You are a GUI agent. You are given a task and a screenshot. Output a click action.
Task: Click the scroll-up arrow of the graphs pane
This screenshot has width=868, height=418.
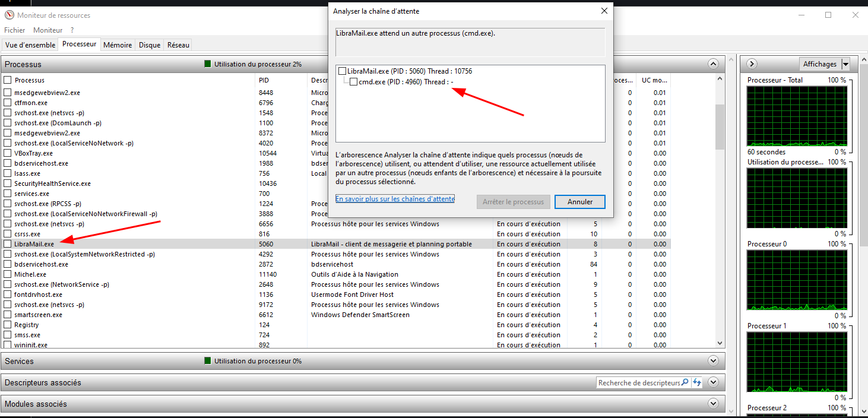[863, 59]
